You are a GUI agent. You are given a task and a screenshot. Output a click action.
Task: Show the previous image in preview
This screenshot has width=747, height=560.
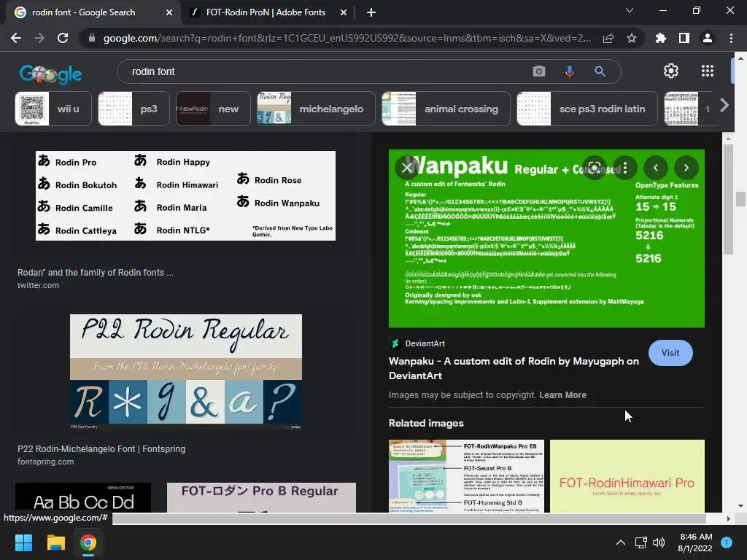point(656,168)
